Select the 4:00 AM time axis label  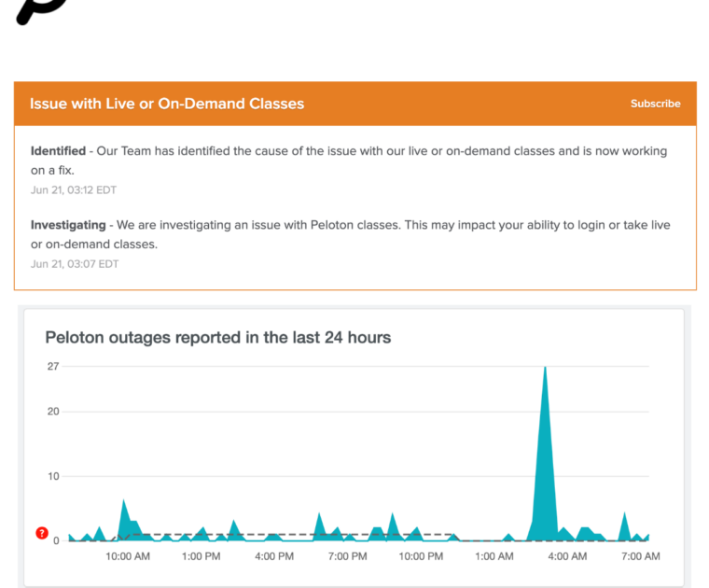(x=567, y=557)
